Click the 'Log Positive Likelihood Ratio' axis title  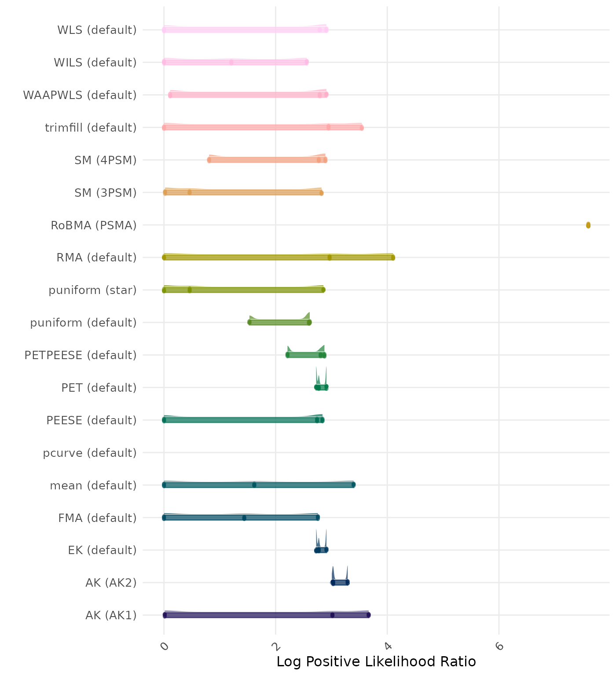pos(376,661)
